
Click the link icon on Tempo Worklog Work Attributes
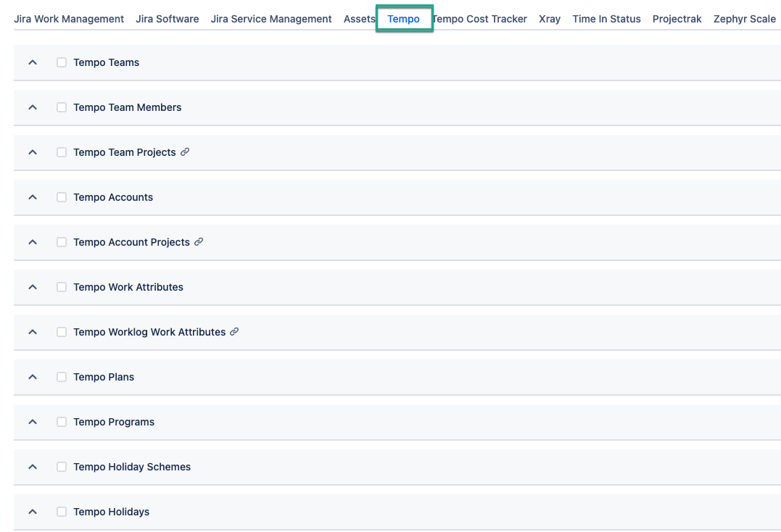click(234, 332)
